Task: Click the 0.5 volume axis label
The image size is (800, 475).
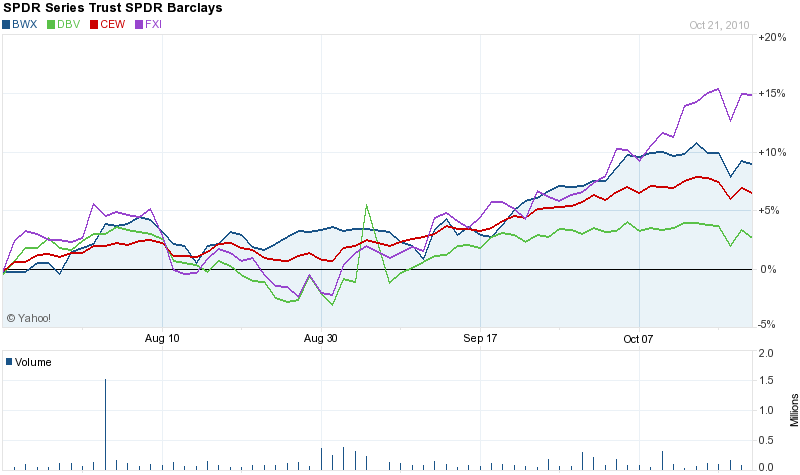Action: (766, 440)
